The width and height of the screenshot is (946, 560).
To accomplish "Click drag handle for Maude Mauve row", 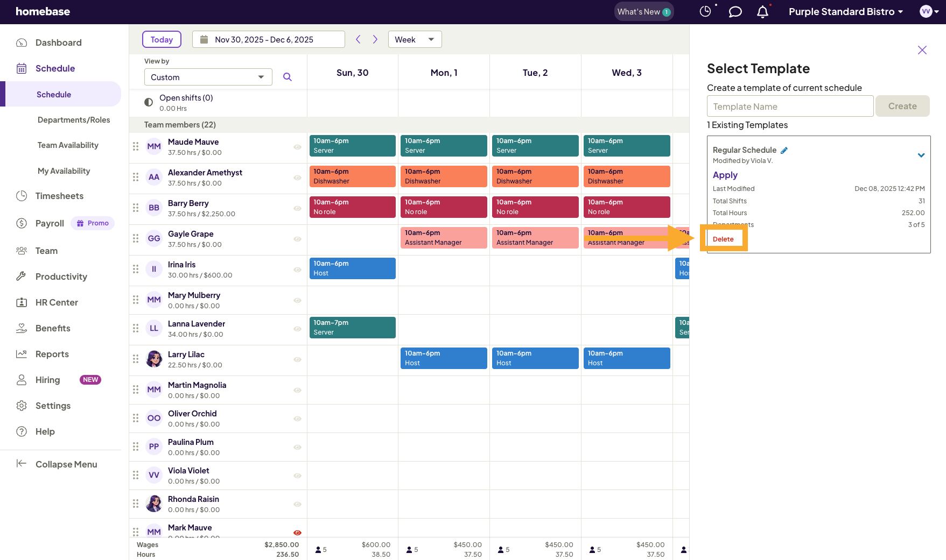I will [136, 146].
